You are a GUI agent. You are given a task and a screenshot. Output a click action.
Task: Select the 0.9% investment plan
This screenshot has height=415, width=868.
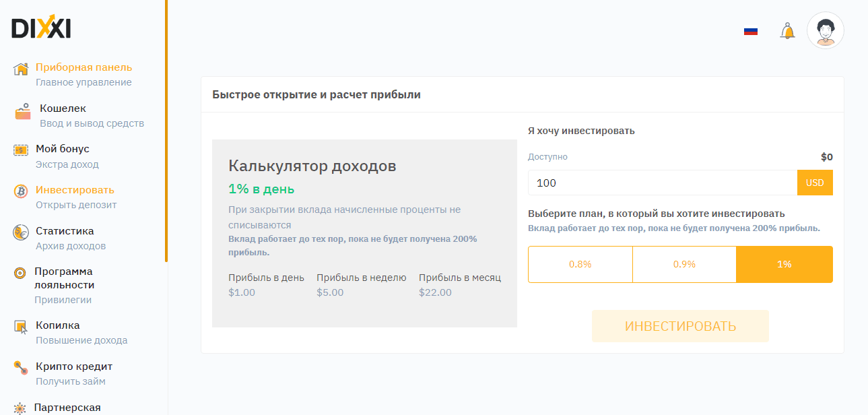tap(684, 264)
